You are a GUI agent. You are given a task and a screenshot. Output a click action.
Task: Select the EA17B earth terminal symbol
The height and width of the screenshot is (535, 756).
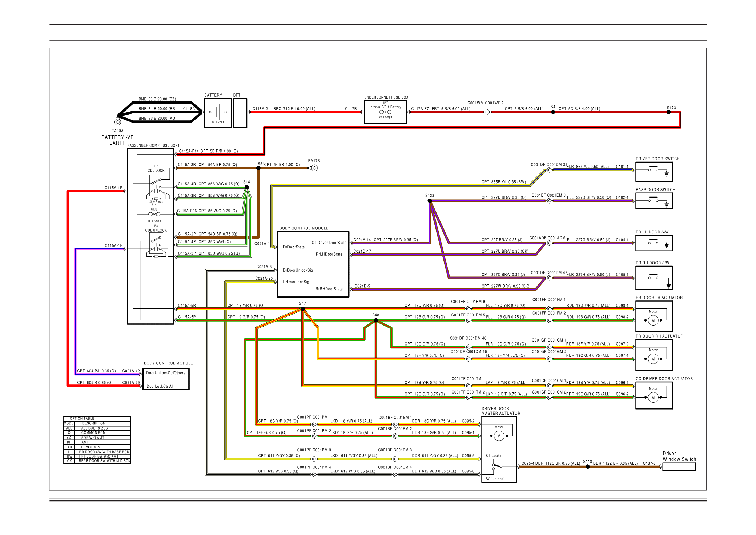(314, 168)
